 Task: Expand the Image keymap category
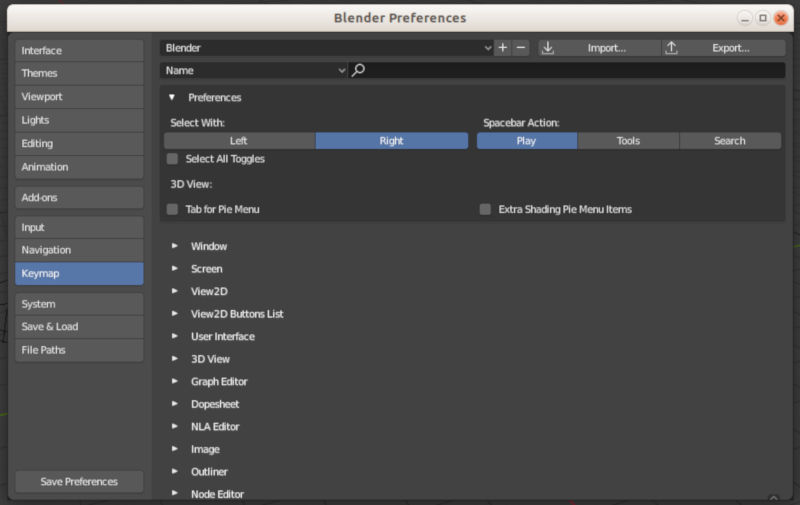pyautogui.click(x=174, y=449)
